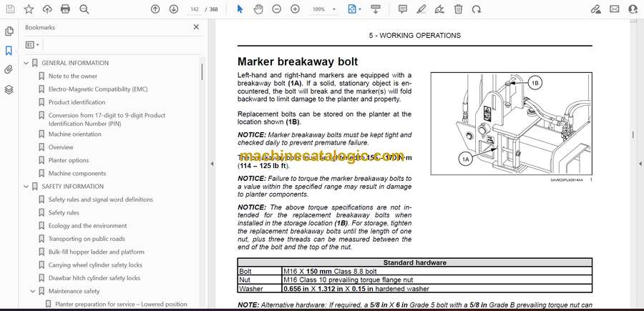Collapse left panel using divider arrow

213,164
